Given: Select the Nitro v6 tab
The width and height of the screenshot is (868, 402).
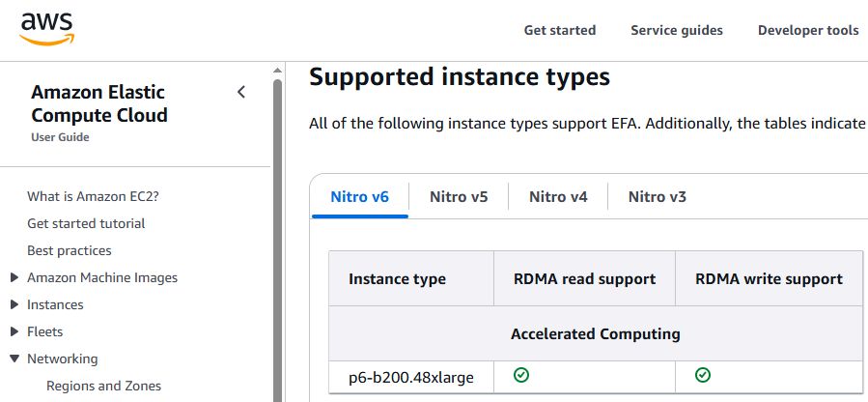Looking at the screenshot, I should click(360, 197).
